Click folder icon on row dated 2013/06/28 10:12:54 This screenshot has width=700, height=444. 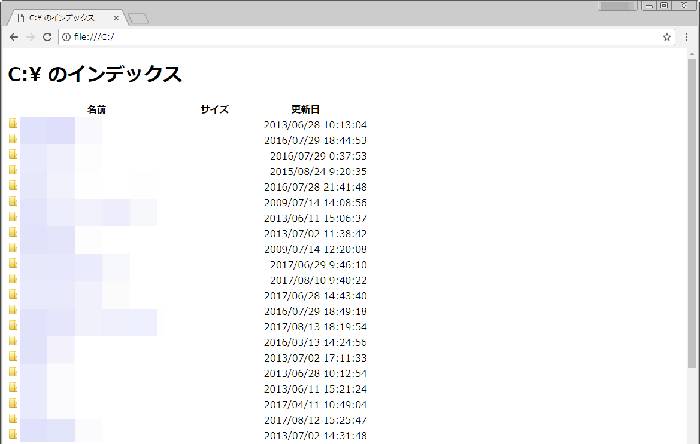coord(13,372)
